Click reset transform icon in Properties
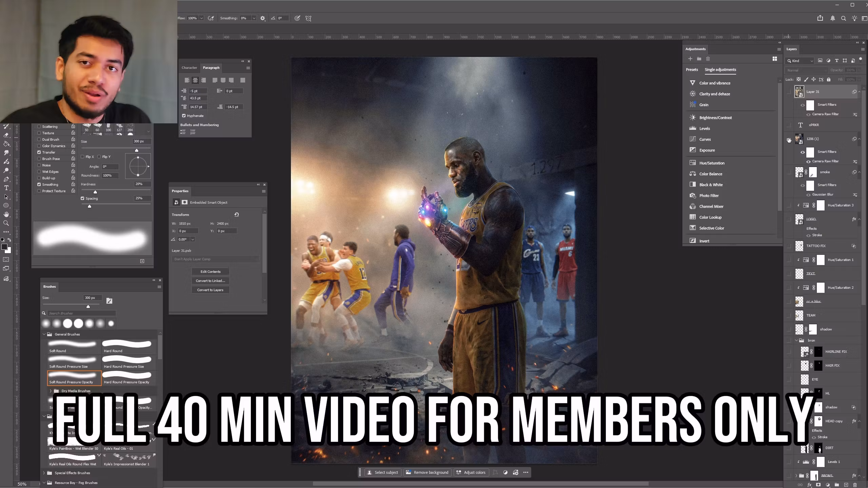This screenshot has height=488, width=868. [237, 215]
